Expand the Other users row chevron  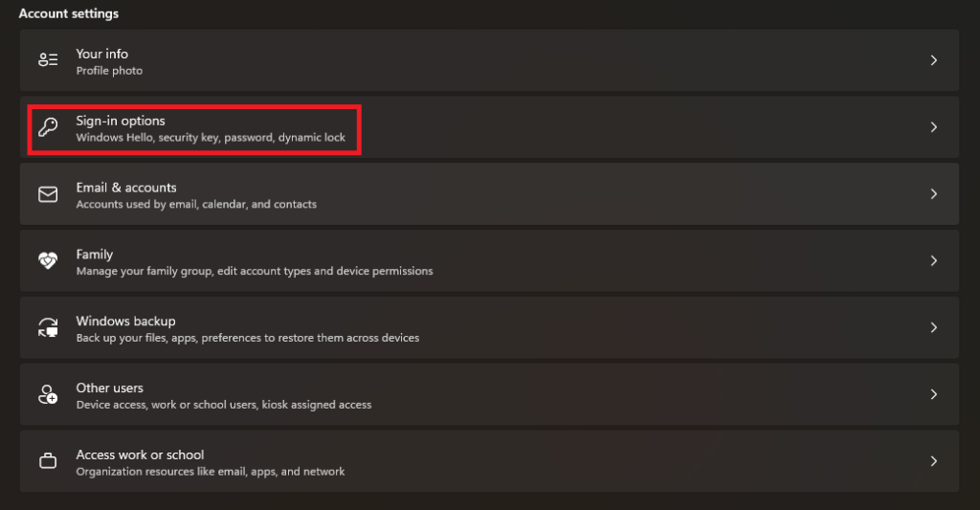(934, 394)
